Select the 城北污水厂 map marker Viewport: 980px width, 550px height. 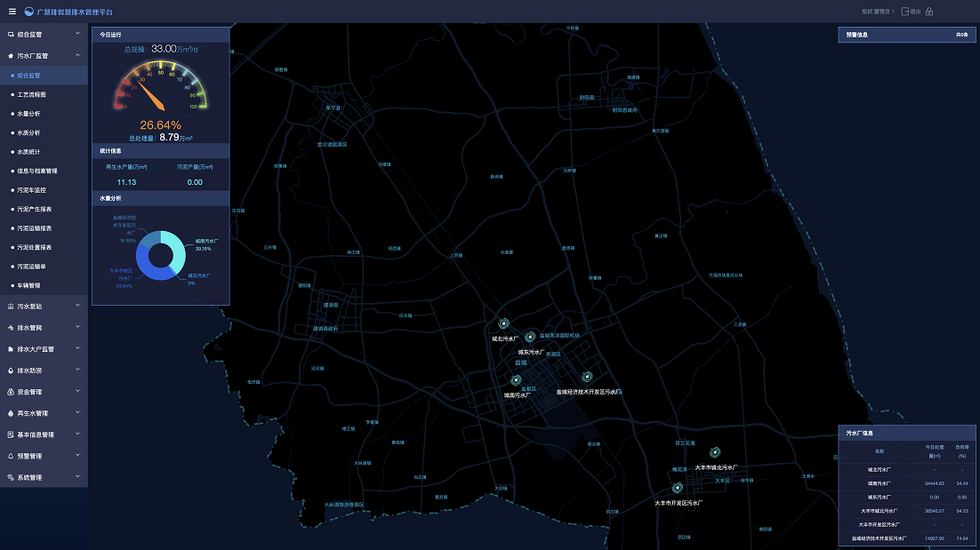coord(503,323)
